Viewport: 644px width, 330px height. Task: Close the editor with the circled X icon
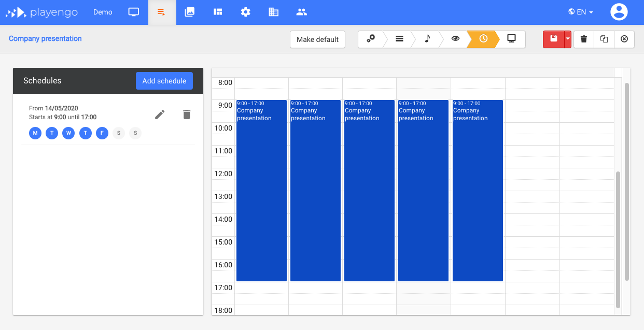point(624,39)
